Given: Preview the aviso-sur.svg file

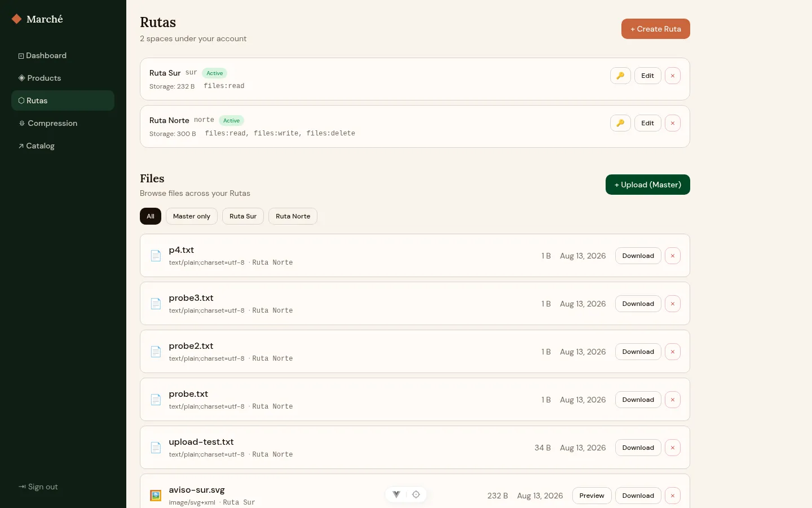Looking at the screenshot, I should coord(592,496).
